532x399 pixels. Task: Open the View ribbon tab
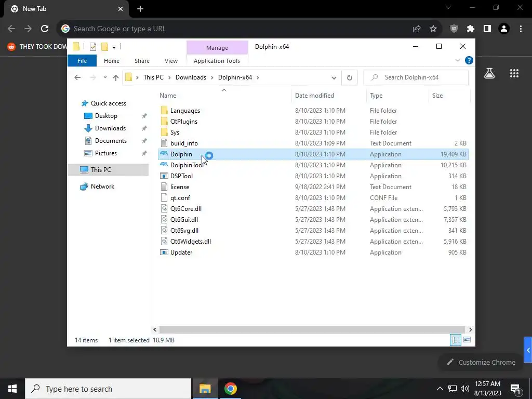pos(171,61)
